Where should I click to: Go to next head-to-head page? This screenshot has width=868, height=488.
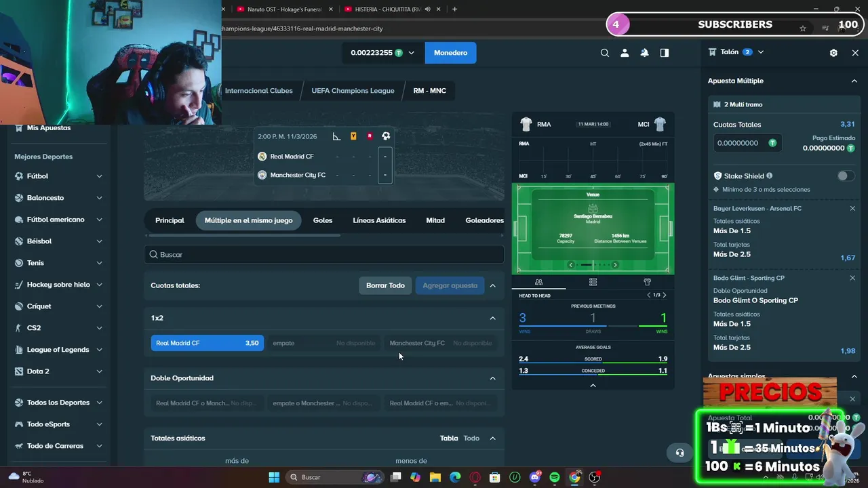coord(665,296)
